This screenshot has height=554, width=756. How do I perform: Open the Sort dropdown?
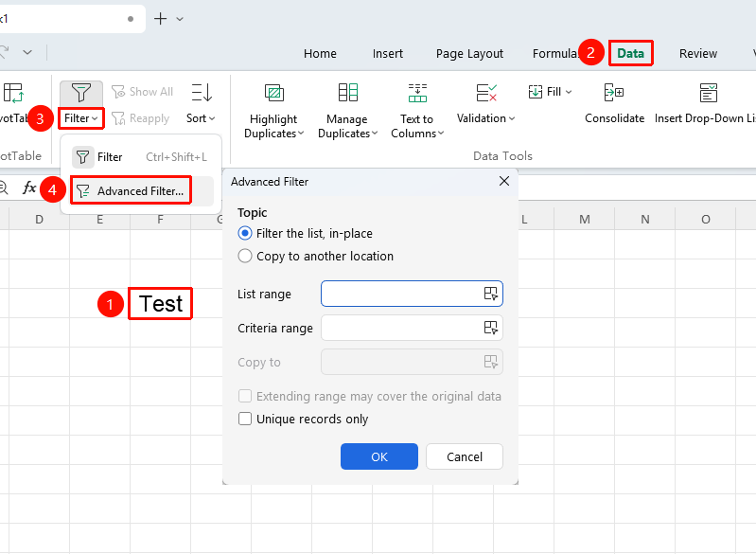click(x=201, y=118)
